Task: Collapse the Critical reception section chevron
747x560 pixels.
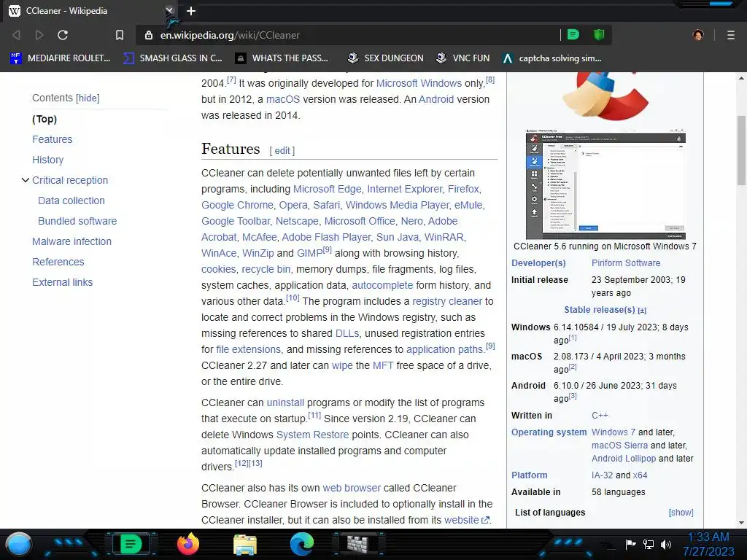Action: click(26, 180)
